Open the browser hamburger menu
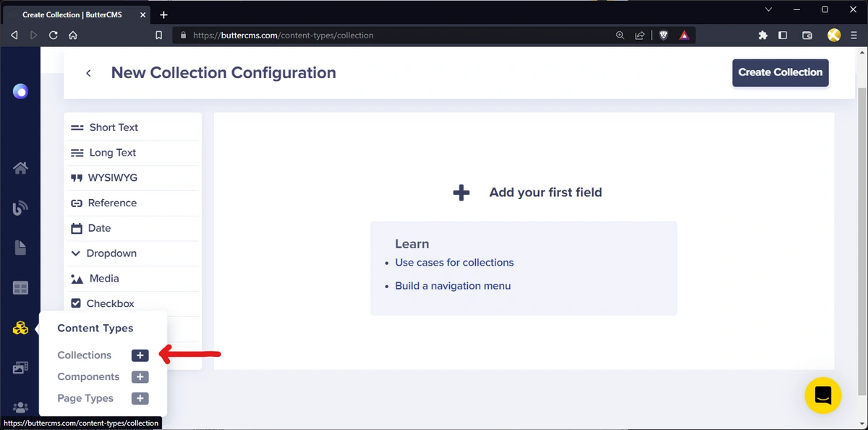Image resolution: width=868 pixels, height=430 pixels. (x=854, y=35)
